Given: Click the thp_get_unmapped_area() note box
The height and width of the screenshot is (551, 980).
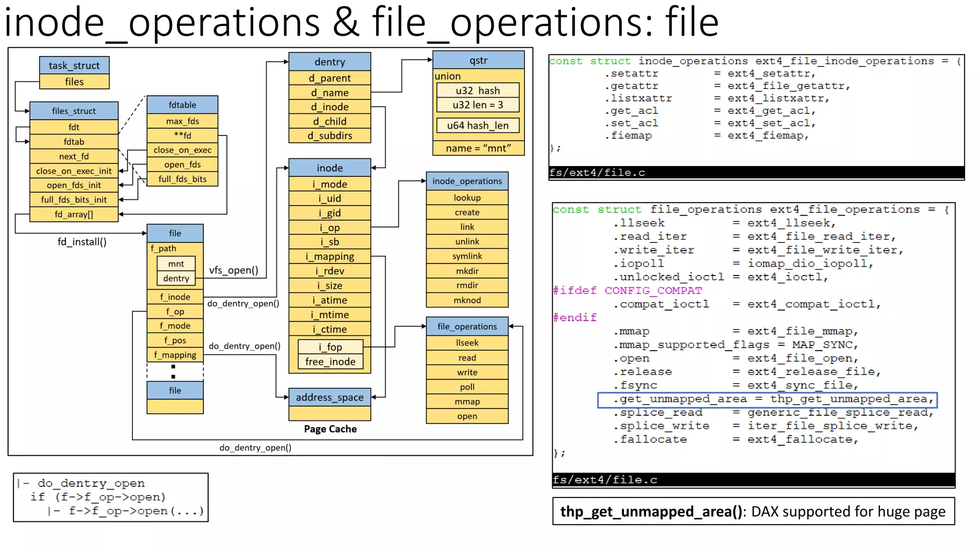Looking at the screenshot, I should click(753, 512).
